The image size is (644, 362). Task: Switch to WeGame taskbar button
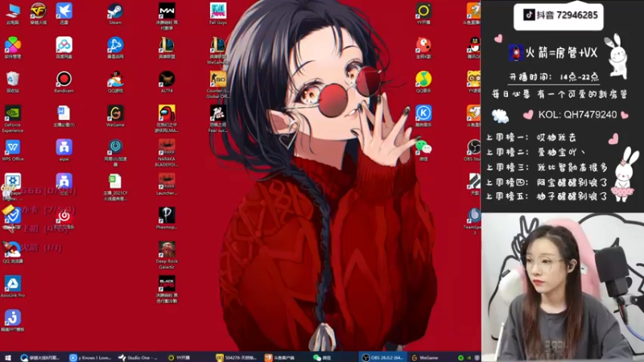tap(426, 357)
